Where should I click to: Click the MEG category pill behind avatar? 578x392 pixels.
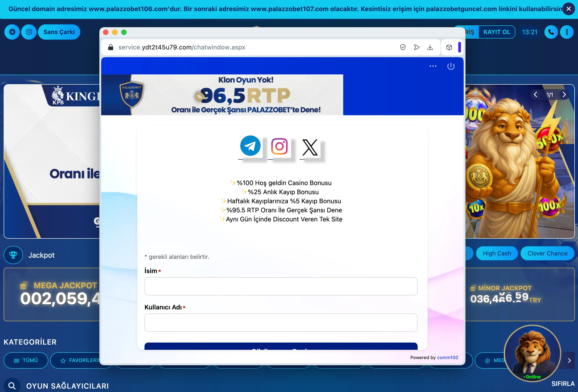tap(491, 360)
